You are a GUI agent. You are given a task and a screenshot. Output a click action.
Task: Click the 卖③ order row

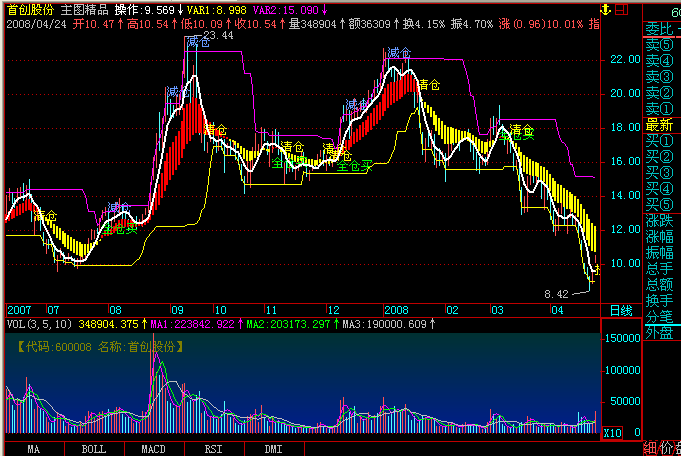click(x=659, y=77)
